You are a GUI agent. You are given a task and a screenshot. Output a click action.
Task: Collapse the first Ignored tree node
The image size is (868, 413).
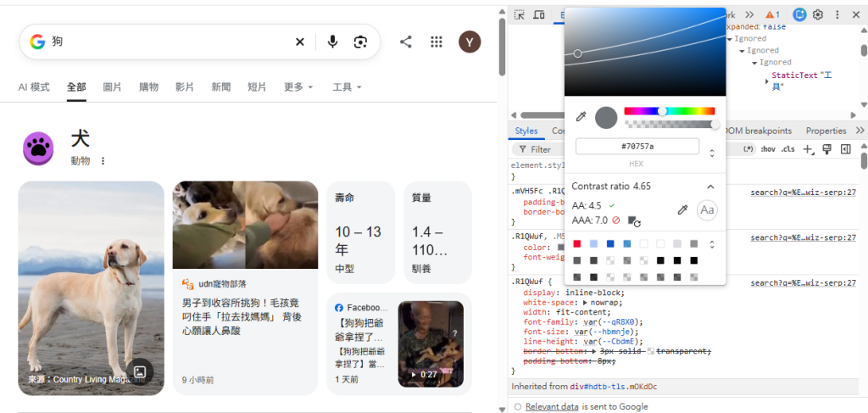pyautogui.click(x=730, y=39)
